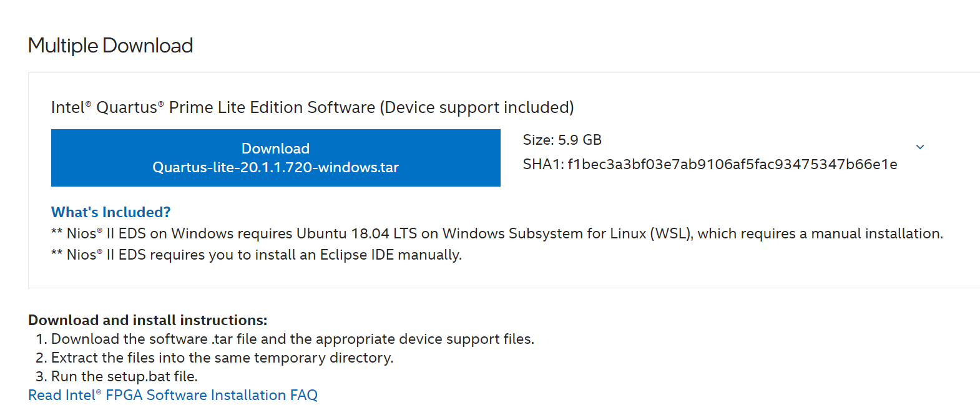Click the blue Download Quartus-lite button
Image resolution: width=980 pixels, height=405 pixels.
pos(275,157)
